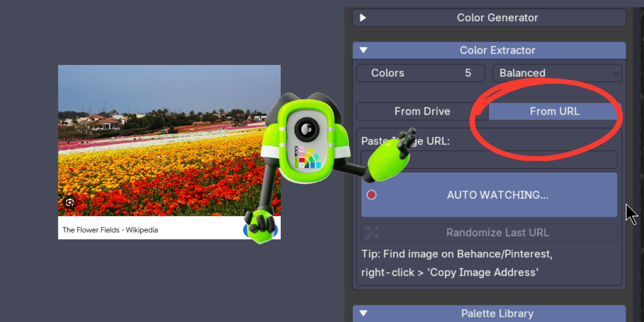Click the red record indicator icon

click(371, 195)
